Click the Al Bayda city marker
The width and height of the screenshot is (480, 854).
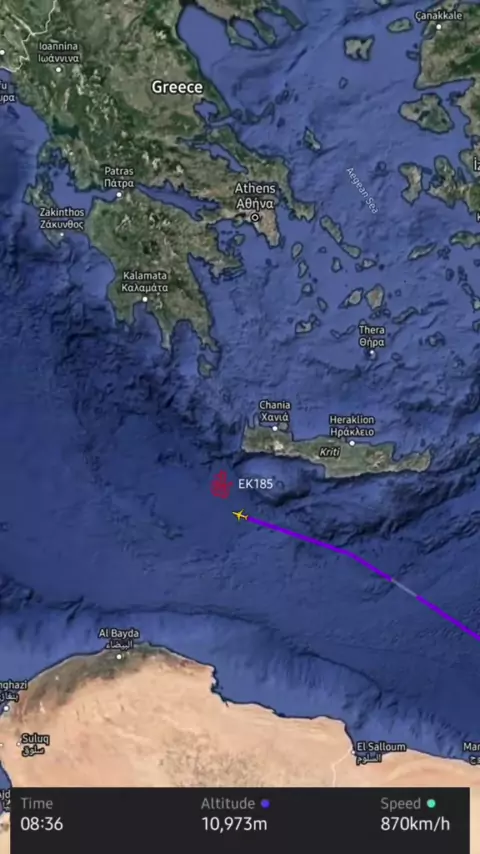(119, 656)
